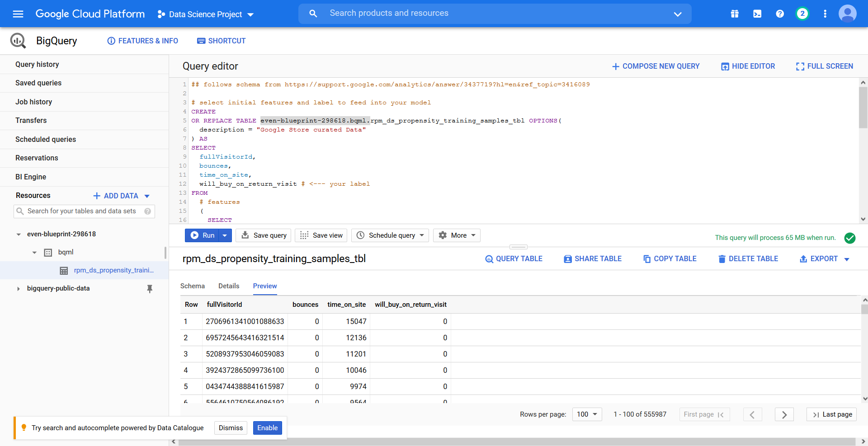Go to next page of results
868x446 pixels.
coord(784,414)
